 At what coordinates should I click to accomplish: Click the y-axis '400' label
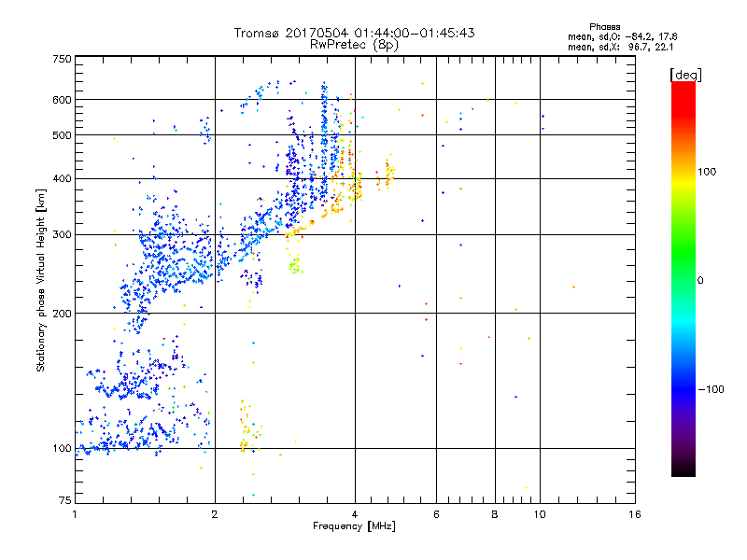pos(63,178)
